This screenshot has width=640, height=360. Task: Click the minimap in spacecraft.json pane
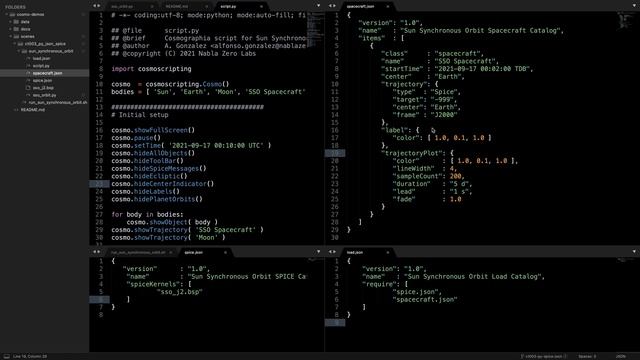(x=626, y=20)
